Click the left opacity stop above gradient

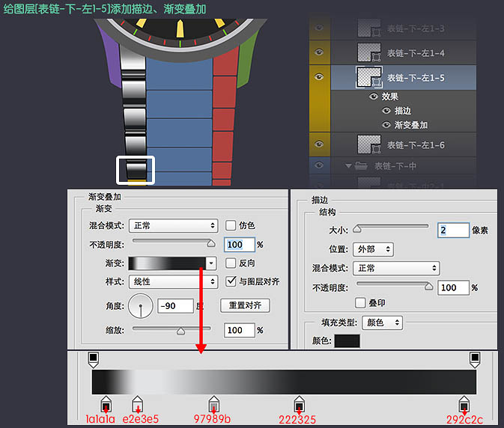pos(94,359)
